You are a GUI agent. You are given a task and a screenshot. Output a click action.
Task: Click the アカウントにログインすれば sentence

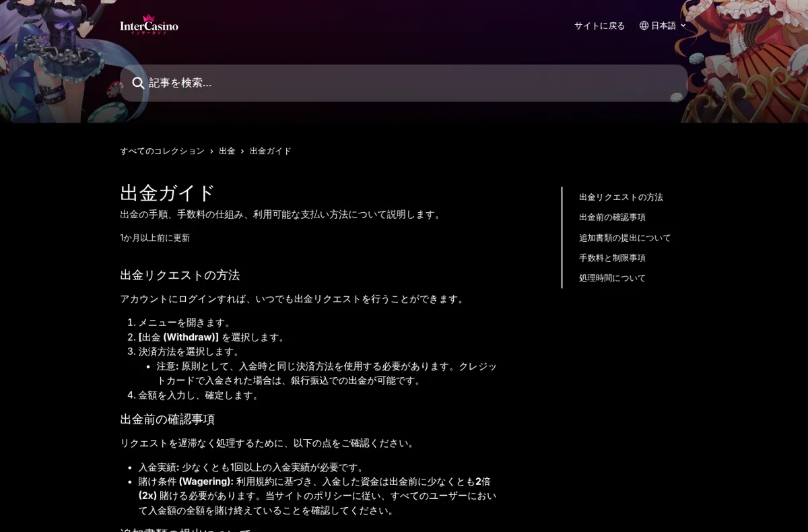click(294, 299)
